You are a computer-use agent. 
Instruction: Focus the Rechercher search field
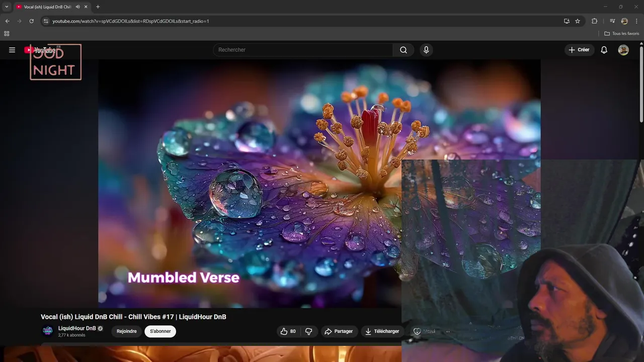tap(303, 50)
